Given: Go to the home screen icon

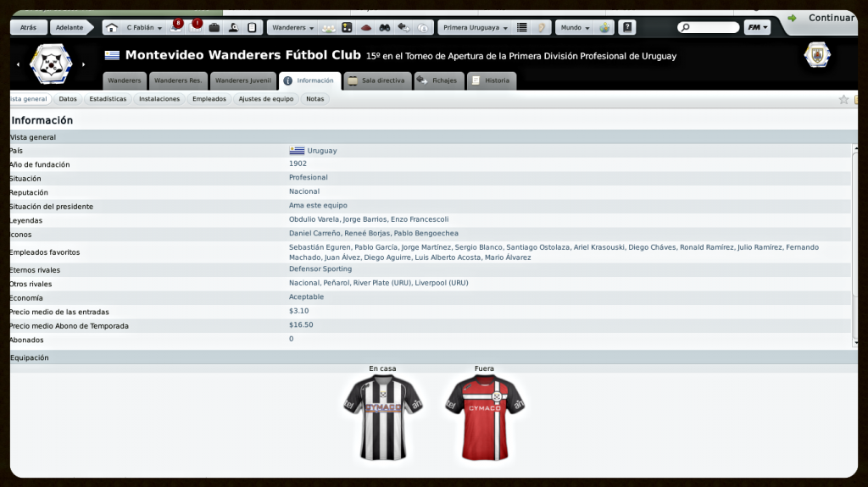Looking at the screenshot, I should pos(112,28).
